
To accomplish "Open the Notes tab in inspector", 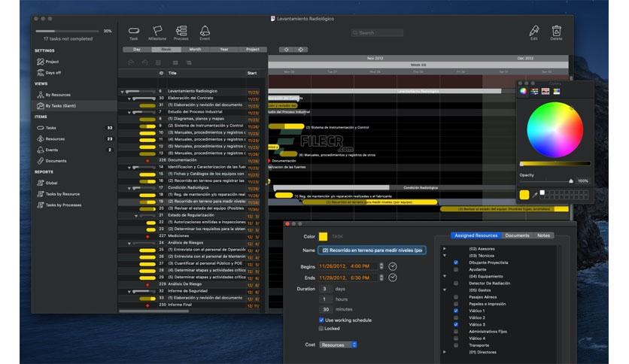I will [x=543, y=235].
